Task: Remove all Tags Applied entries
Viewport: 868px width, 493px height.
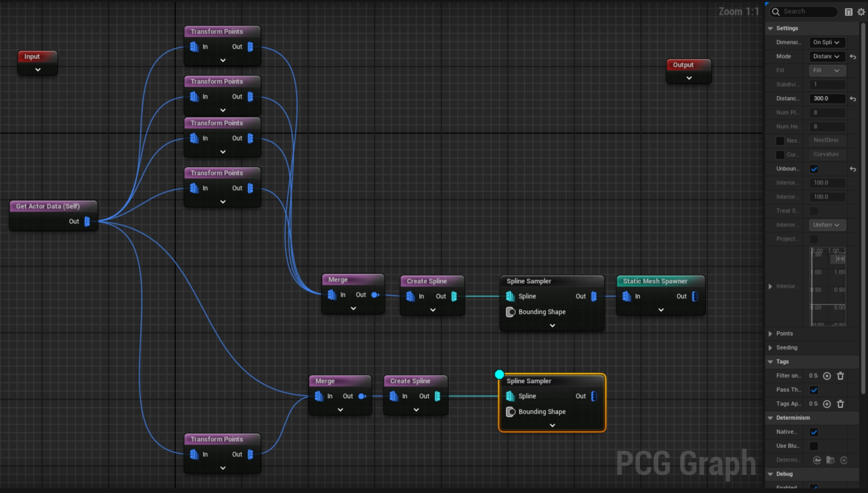Action: tap(840, 404)
